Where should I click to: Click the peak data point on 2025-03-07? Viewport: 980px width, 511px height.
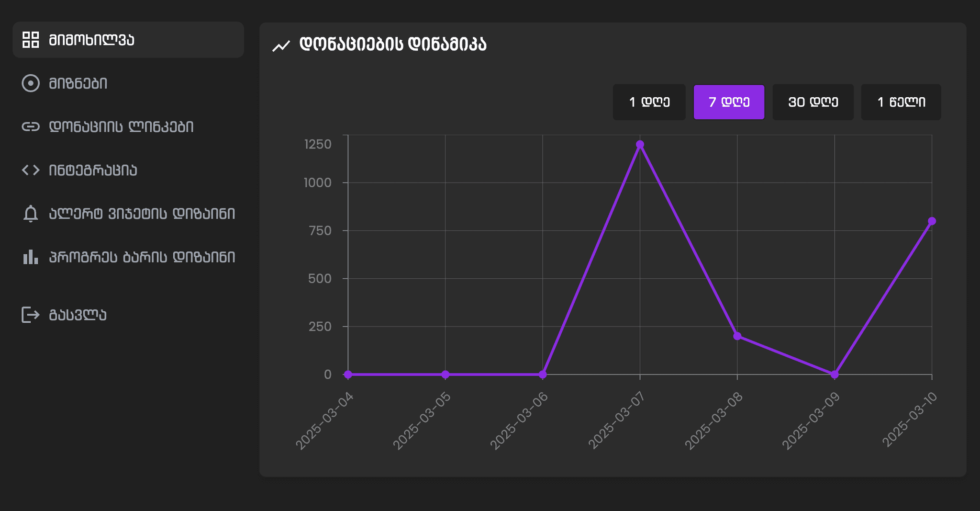tap(640, 144)
